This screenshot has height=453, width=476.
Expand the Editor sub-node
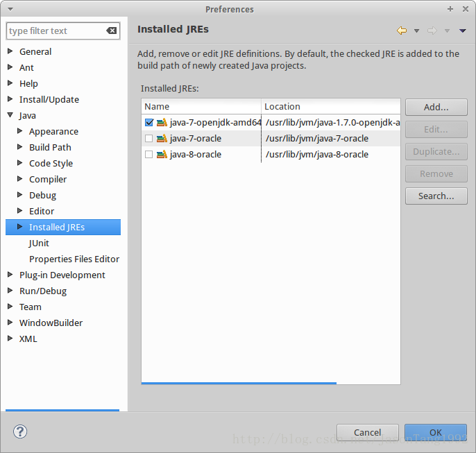pos(19,211)
